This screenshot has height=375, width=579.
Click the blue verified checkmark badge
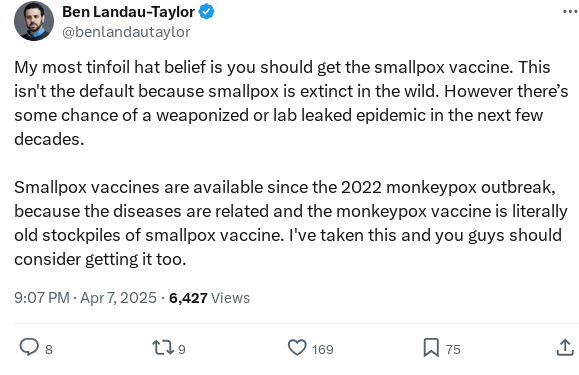point(206,12)
